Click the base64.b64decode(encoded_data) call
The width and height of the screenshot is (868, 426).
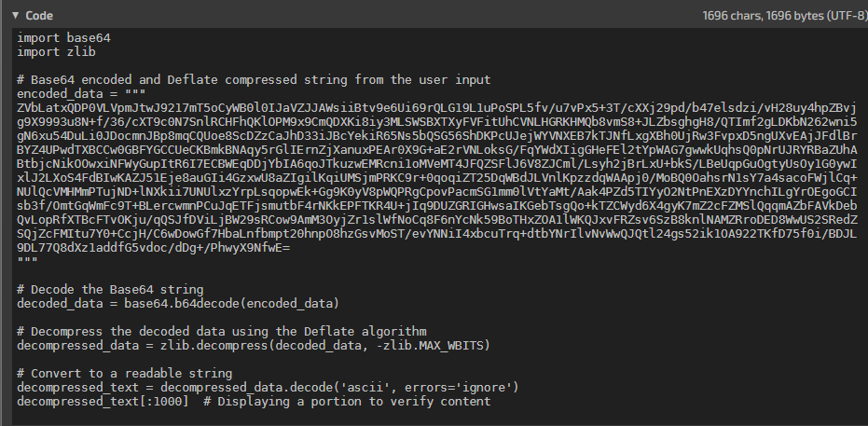231,304
